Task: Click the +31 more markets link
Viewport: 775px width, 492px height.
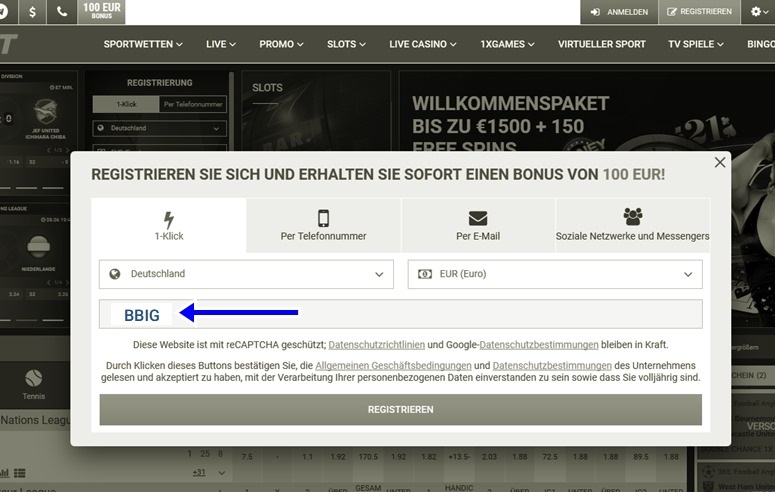Action: (x=199, y=473)
